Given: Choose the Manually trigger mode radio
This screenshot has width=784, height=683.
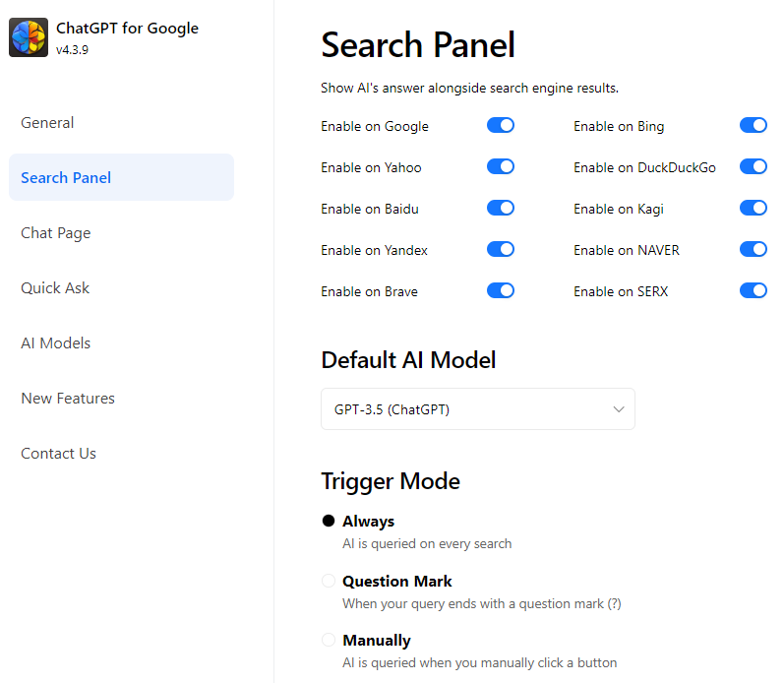Looking at the screenshot, I should coord(329,640).
